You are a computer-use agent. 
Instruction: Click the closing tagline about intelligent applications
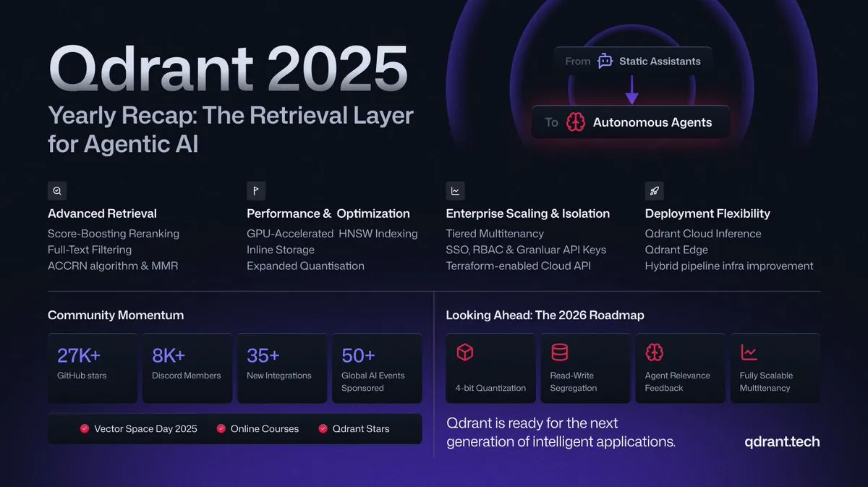pyautogui.click(x=561, y=432)
